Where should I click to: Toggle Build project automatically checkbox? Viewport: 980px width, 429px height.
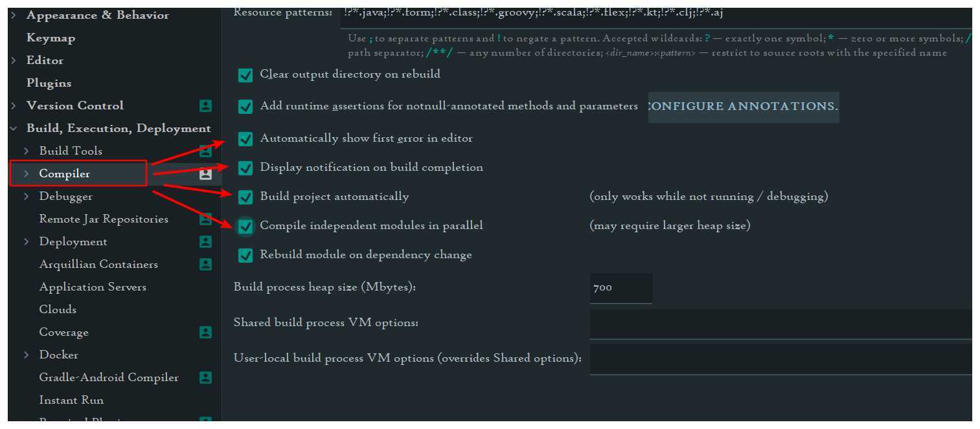click(x=245, y=197)
